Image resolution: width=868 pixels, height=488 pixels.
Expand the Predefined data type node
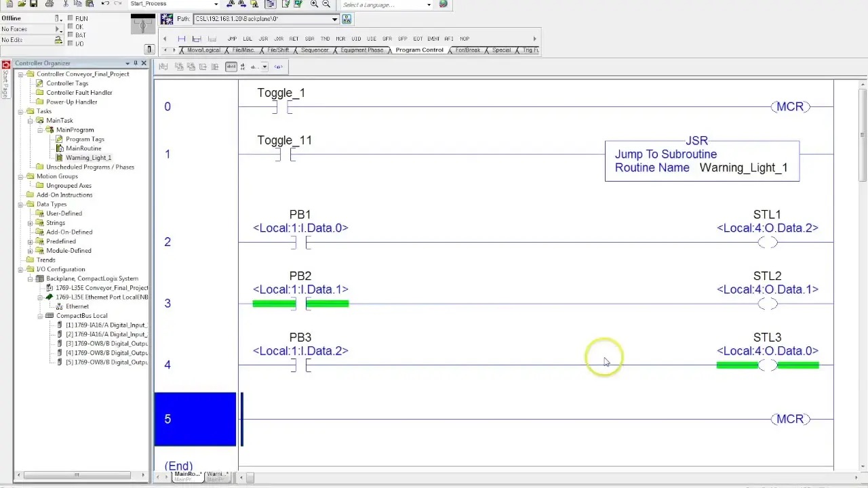coord(30,241)
